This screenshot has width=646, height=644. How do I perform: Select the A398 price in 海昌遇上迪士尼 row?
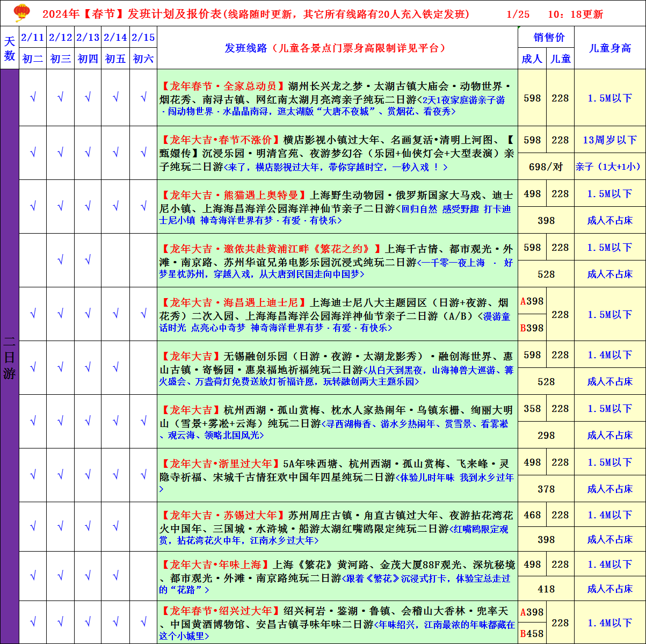(x=532, y=301)
